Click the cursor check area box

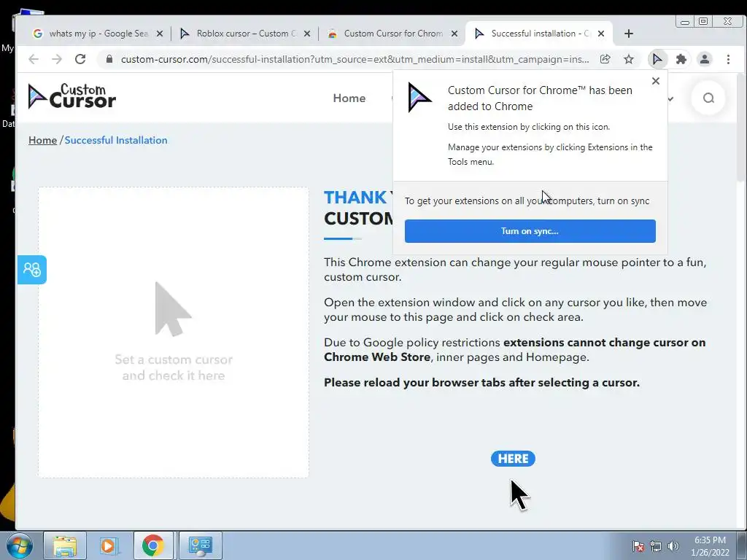tap(174, 332)
